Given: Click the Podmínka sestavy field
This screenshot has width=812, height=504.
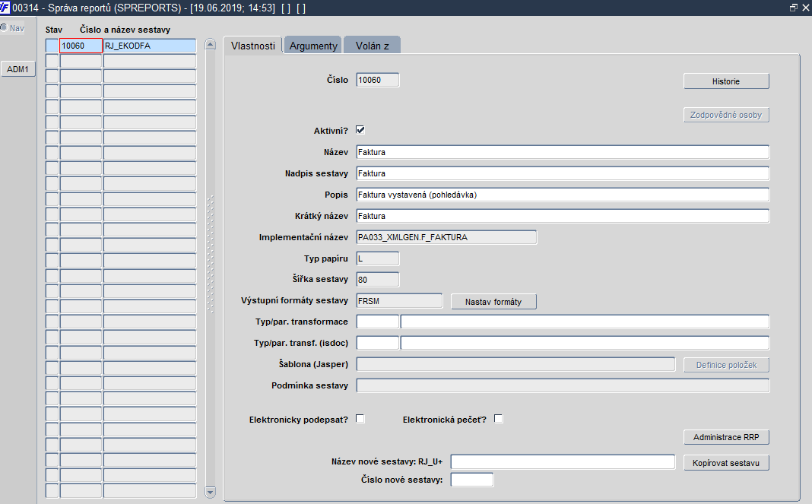Looking at the screenshot, I should 563,385.
